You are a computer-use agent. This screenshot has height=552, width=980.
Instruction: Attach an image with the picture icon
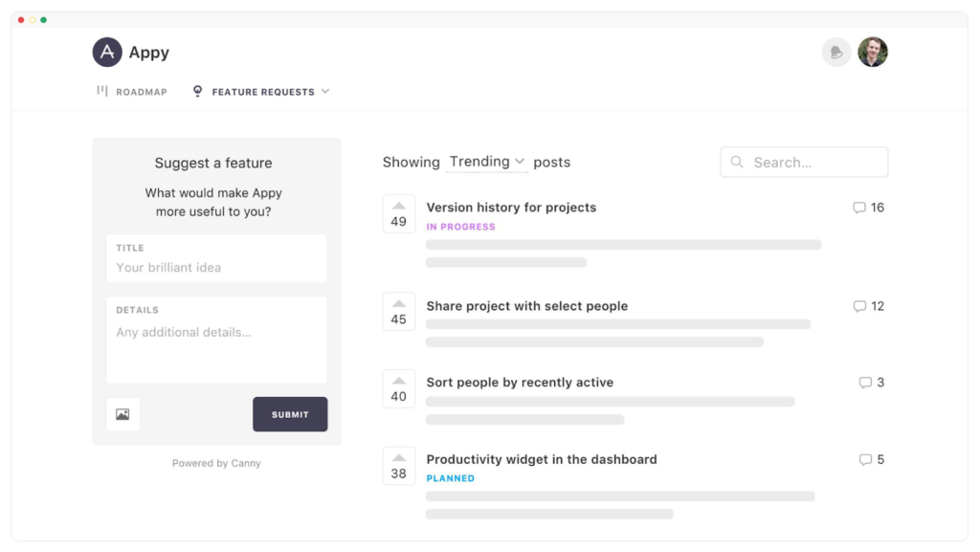[x=123, y=414]
